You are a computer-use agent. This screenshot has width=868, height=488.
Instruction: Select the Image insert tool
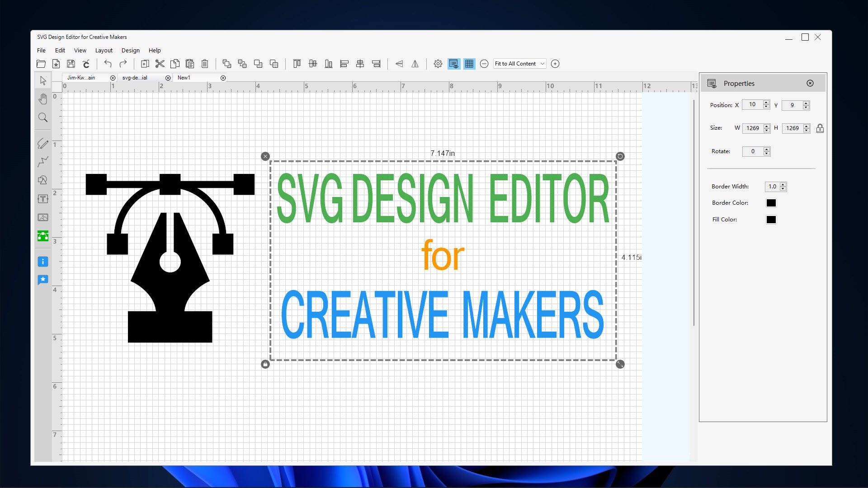[43, 217]
